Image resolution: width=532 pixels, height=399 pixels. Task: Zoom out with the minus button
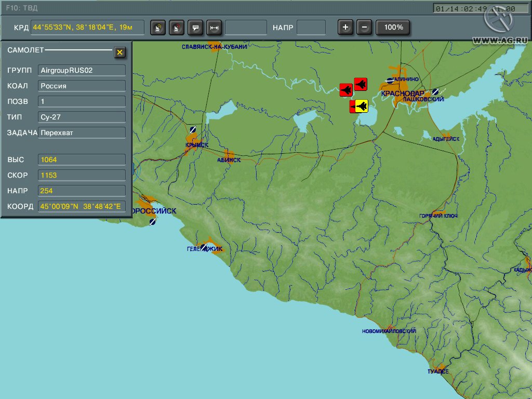click(365, 27)
